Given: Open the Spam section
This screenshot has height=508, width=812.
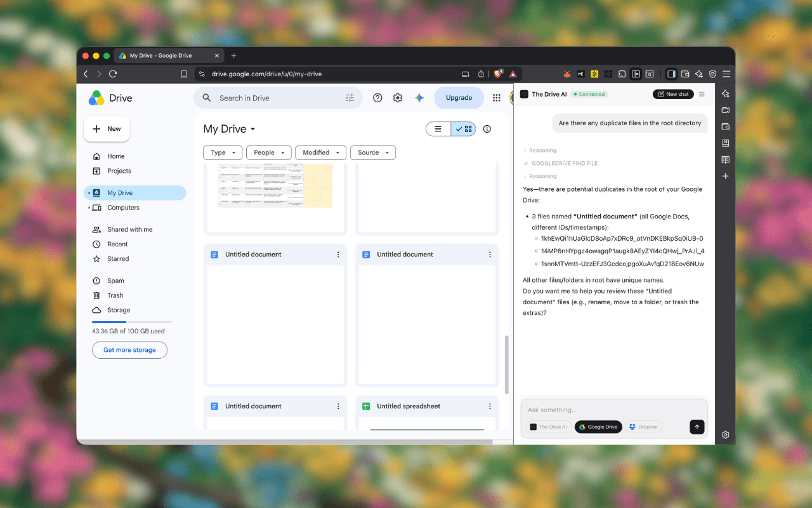Looking at the screenshot, I should click(x=108, y=281).
